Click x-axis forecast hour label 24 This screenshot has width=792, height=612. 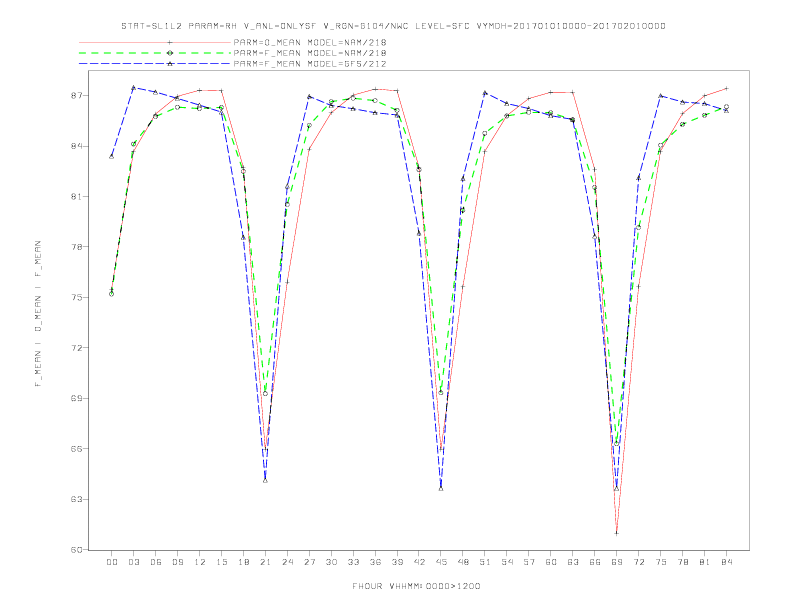click(x=287, y=562)
